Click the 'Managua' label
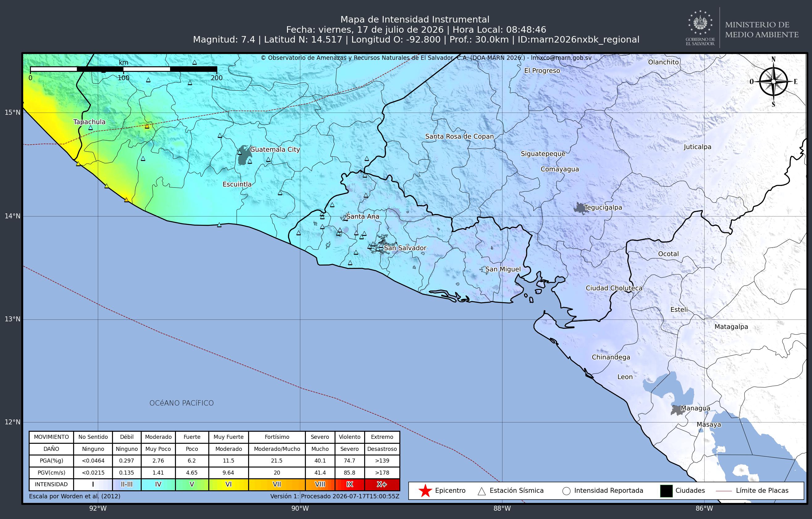812x519 pixels. 695,409
